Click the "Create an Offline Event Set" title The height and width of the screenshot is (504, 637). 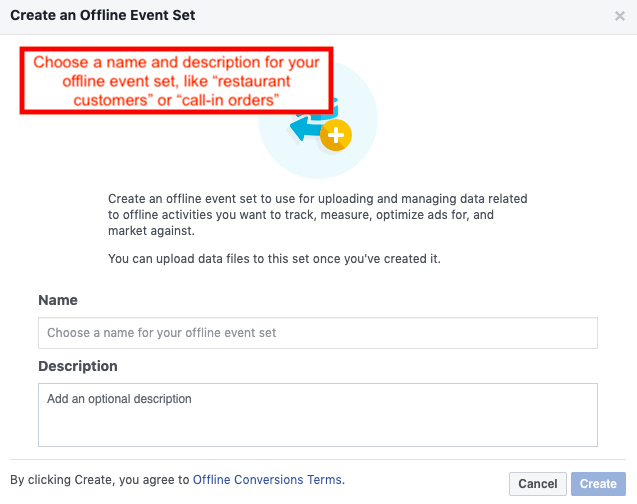(103, 15)
